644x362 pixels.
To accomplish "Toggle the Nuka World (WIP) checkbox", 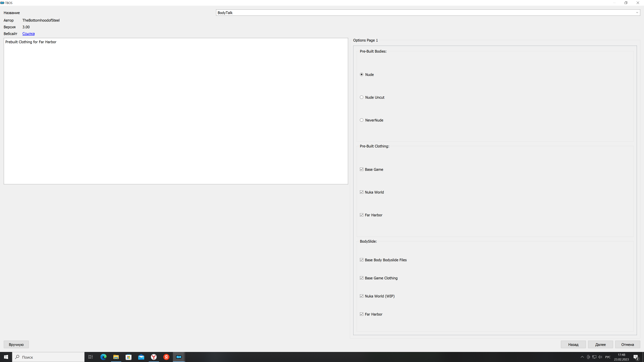I will pos(362,296).
